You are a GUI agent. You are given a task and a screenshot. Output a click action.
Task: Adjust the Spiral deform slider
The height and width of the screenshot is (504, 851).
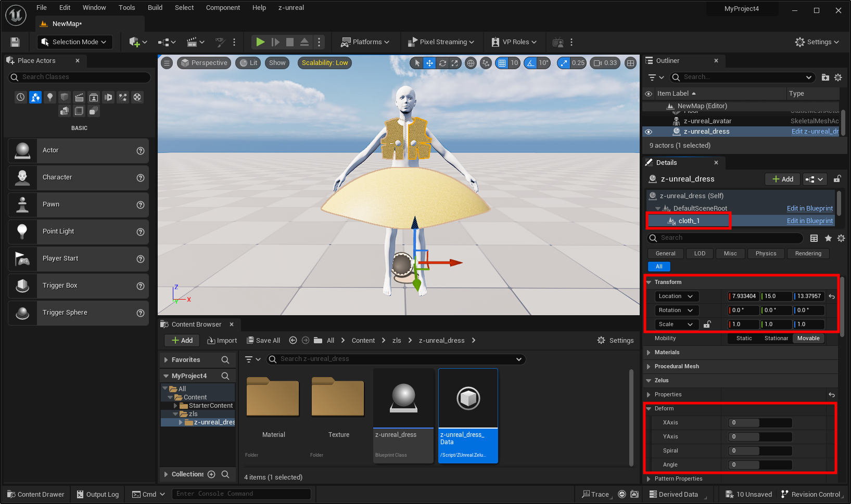(760, 451)
